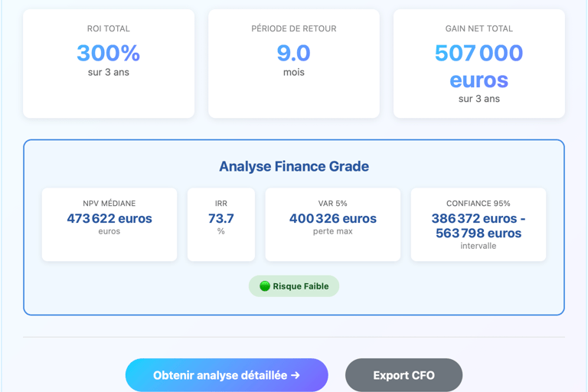Click the 'mois' unit text
This screenshot has width=588, height=392.
click(x=294, y=73)
